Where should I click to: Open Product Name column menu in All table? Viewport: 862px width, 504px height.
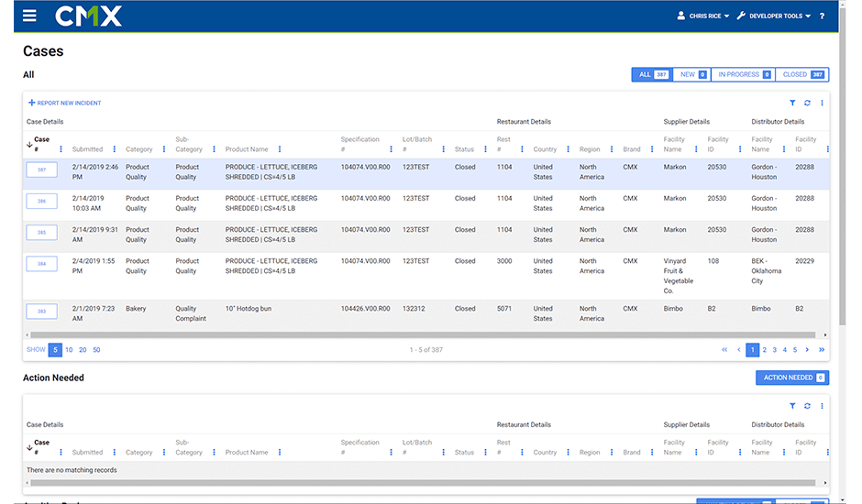[x=280, y=149]
